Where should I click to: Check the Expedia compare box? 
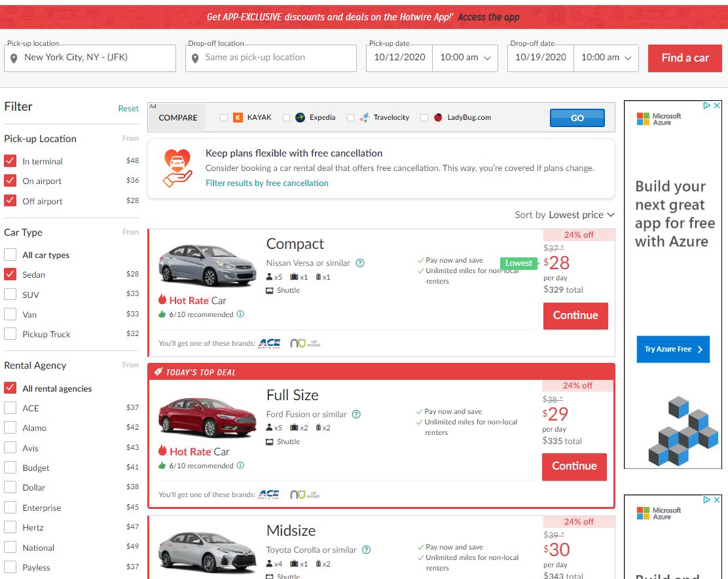[287, 117]
